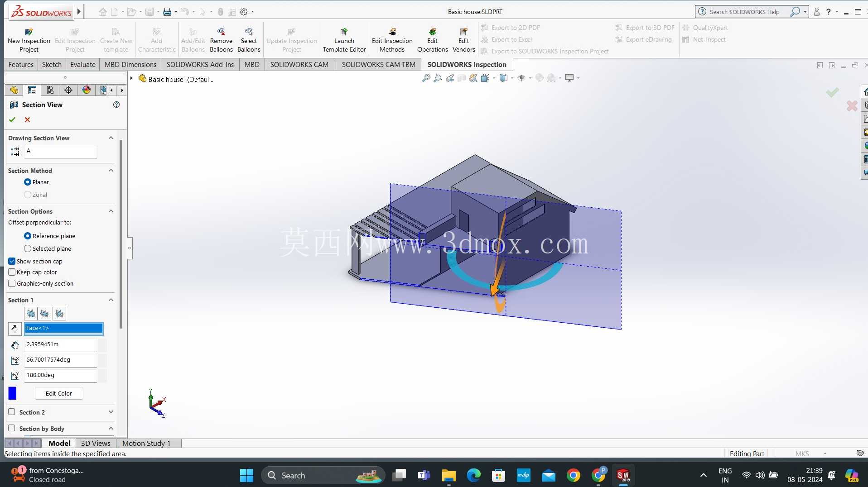Expand the SOLIDWORKS menu arrow next to logo
Viewport: 868px width, 487px height.
point(79,12)
